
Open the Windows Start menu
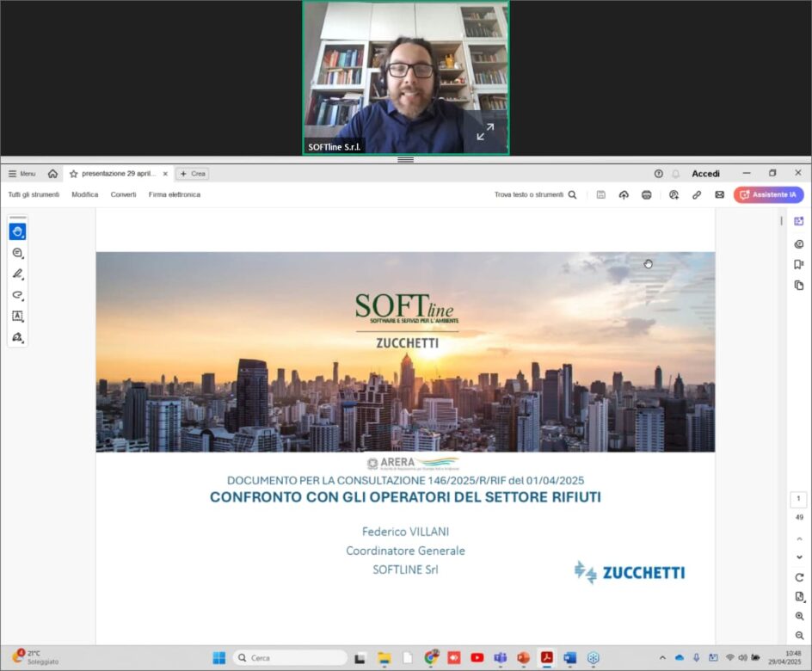tap(219, 658)
